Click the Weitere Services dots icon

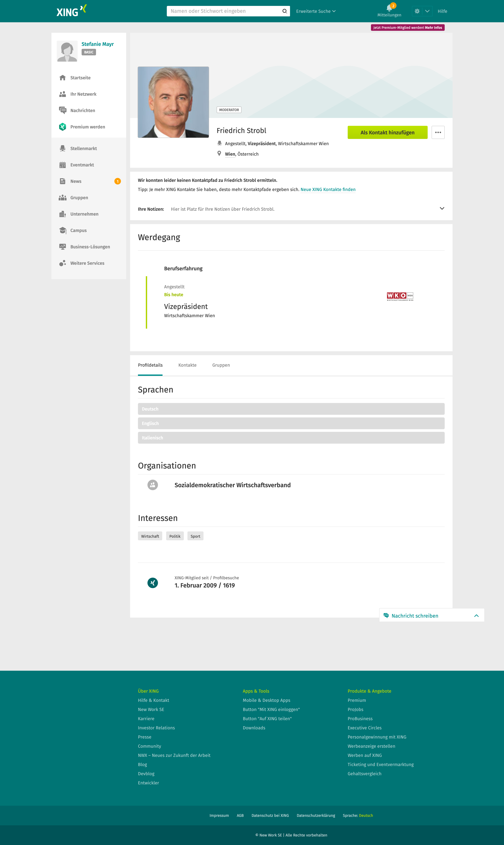click(62, 263)
